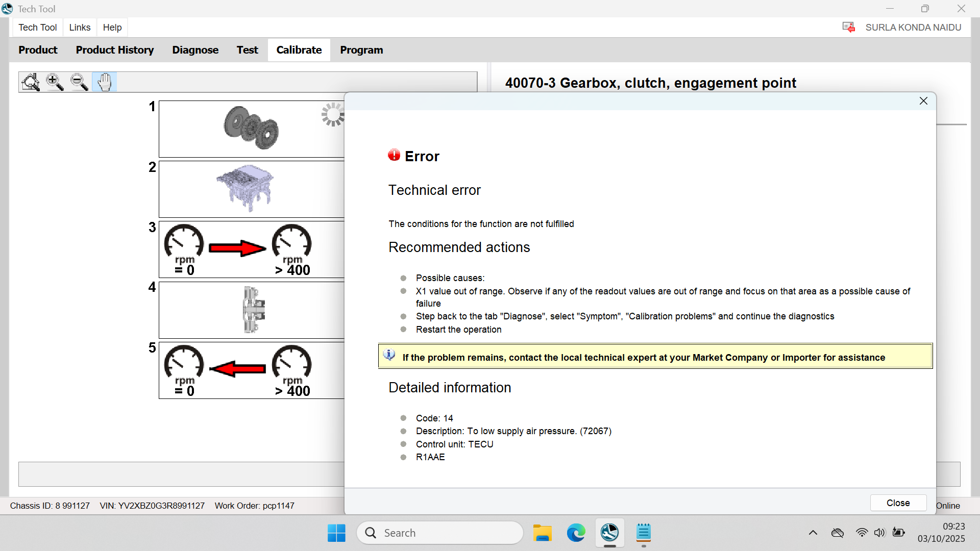Click the Chassis ID 8 991127 text

[x=50, y=506]
